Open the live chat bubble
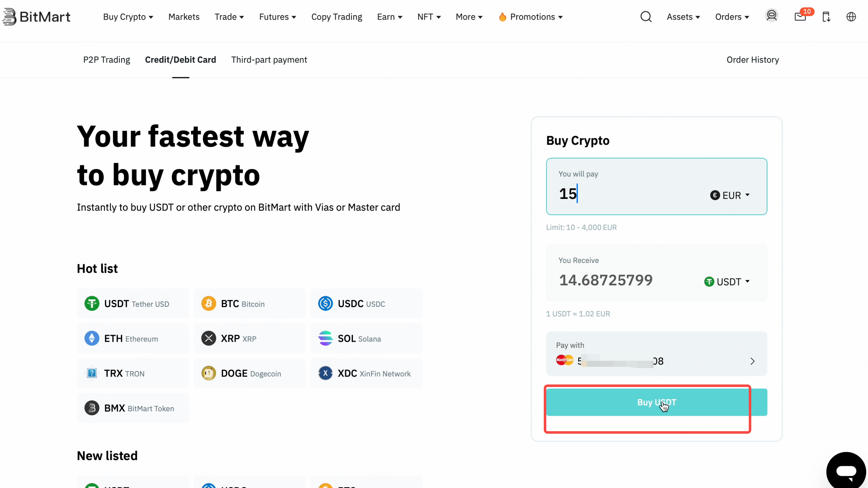The height and width of the screenshot is (488, 868). 846,471
